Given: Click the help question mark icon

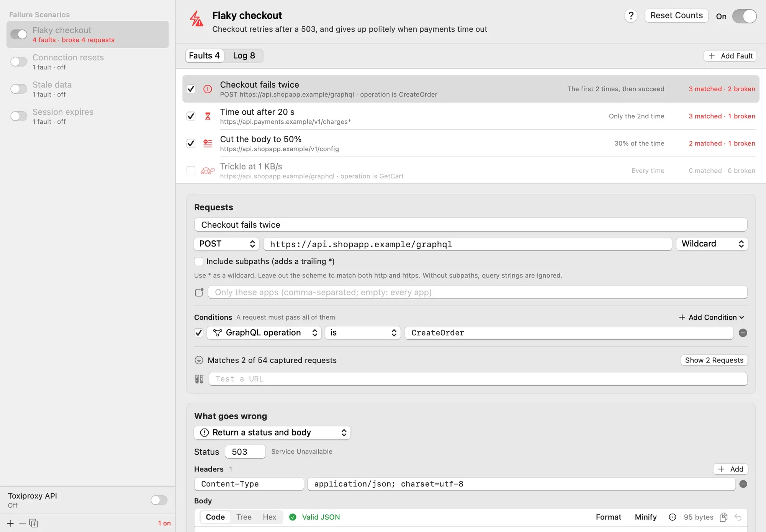Looking at the screenshot, I should [x=631, y=16].
